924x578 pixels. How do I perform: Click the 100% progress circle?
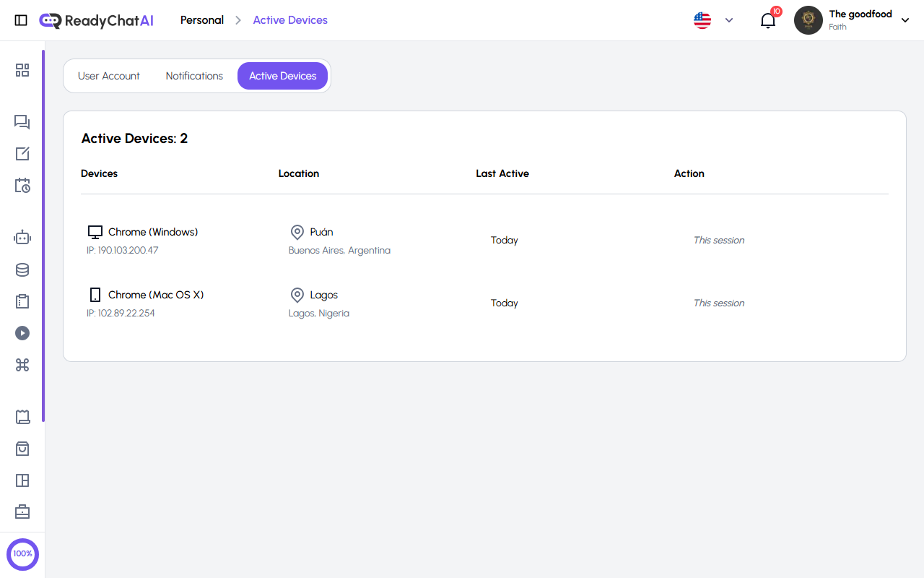(x=22, y=554)
